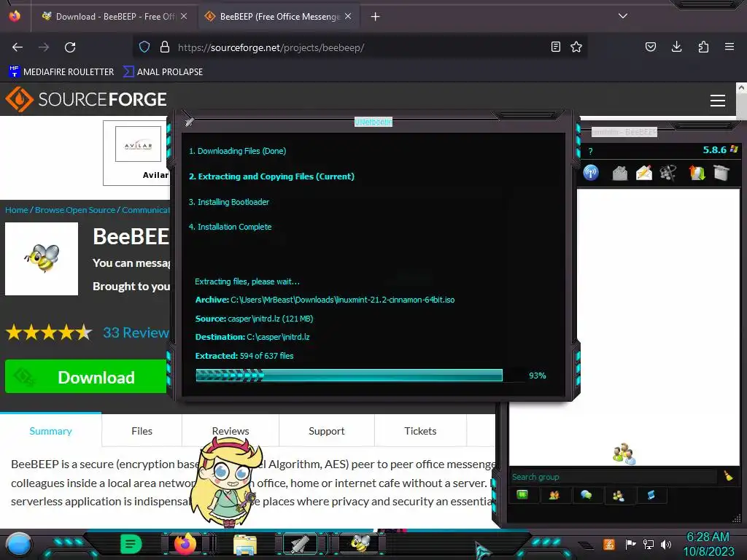
Task: Open the Start orb button
Action: point(19,544)
